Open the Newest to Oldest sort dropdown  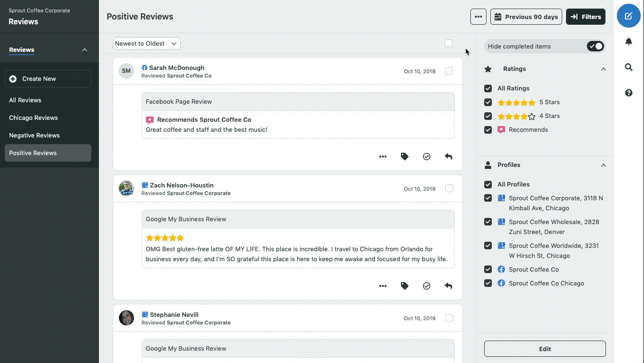point(146,43)
